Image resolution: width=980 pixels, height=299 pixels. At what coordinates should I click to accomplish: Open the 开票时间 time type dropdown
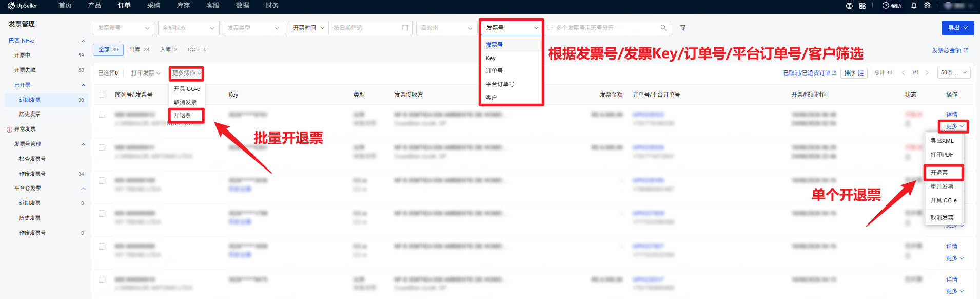point(308,28)
